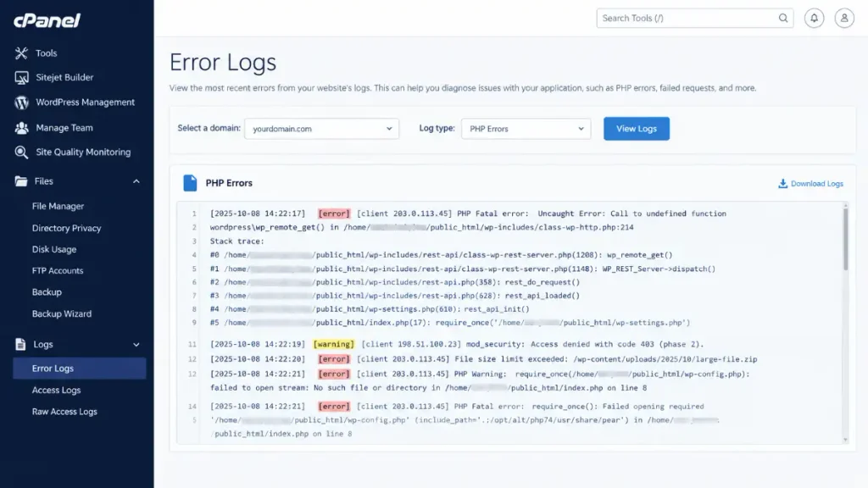Open the user account icon

[x=844, y=19]
